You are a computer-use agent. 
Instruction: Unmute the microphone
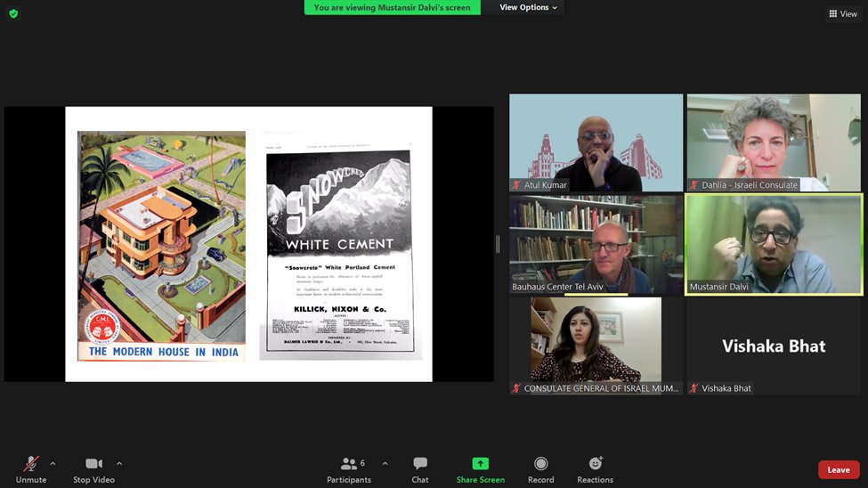pos(31,469)
